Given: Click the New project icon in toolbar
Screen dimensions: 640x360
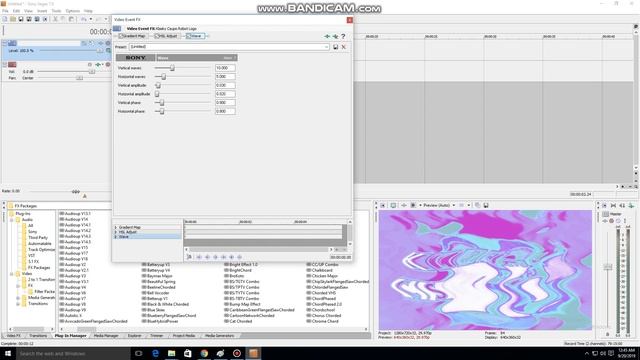Looking at the screenshot, I should click(x=5, y=19).
